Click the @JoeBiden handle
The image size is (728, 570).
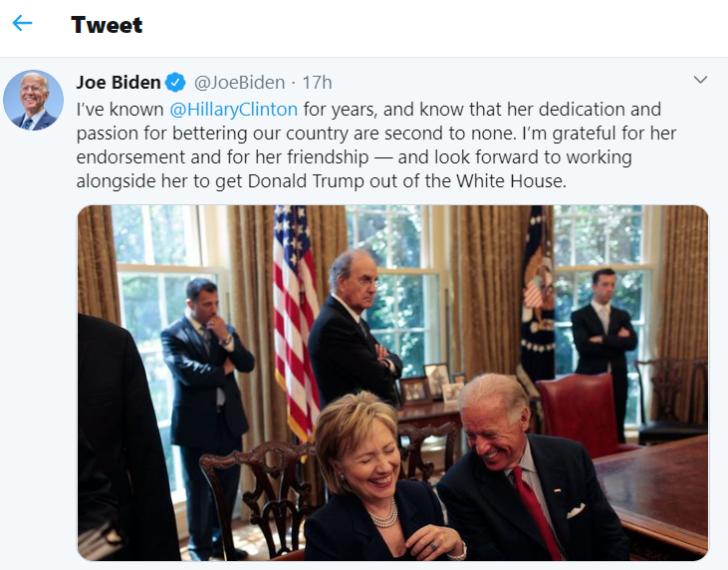pos(239,82)
